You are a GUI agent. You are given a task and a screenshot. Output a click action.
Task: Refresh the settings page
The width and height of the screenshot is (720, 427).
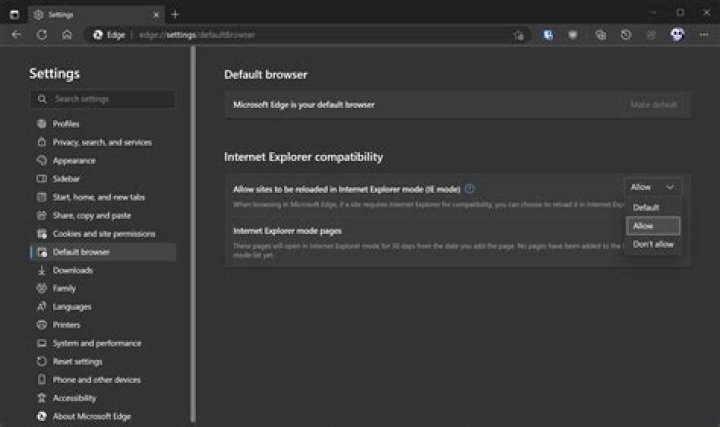(42, 34)
